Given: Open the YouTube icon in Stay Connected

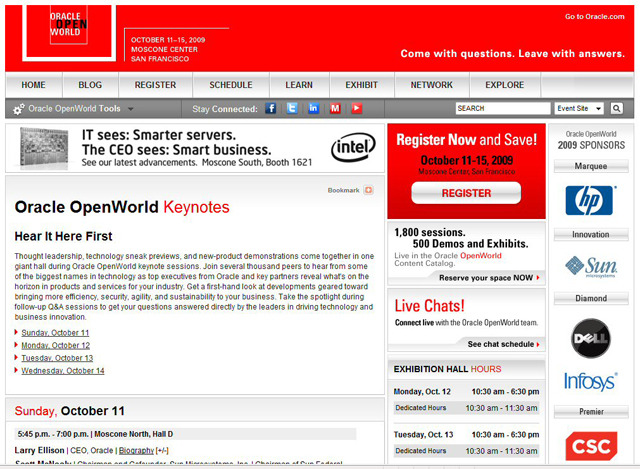Looking at the screenshot, I should click(x=357, y=108).
